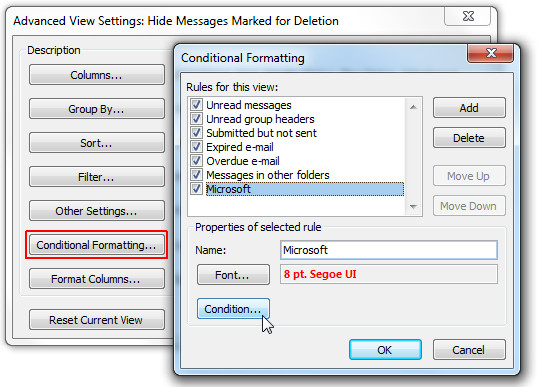Open the Font settings for the rule
Image resolution: width=537 pixels, height=387 pixels.
point(233,275)
